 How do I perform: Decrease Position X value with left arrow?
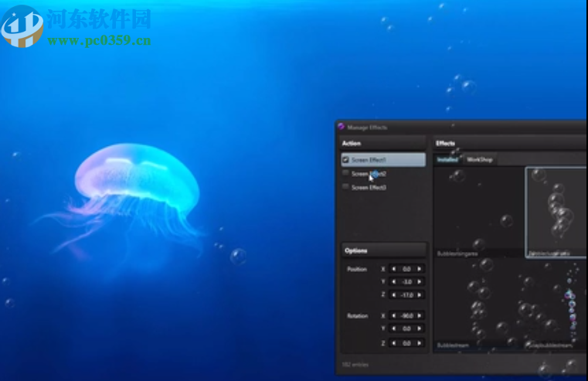[x=394, y=269]
